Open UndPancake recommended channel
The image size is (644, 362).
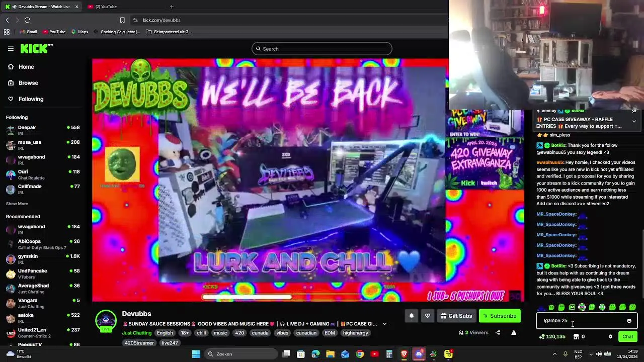(x=43, y=273)
